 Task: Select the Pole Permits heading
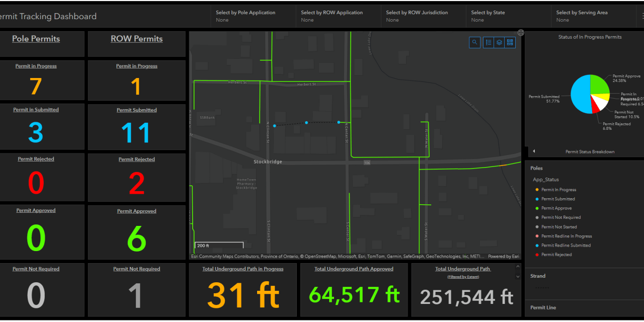tap(36, 39)
